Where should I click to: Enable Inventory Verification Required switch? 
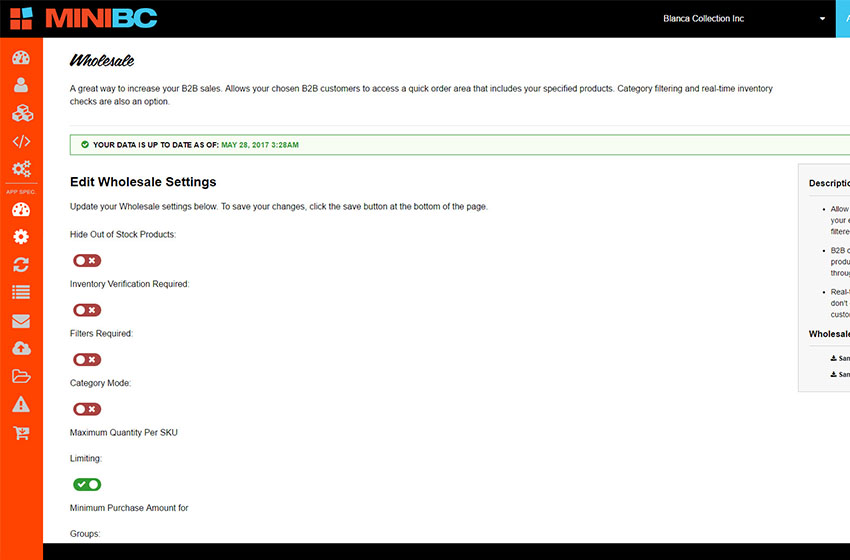[87, 310]
